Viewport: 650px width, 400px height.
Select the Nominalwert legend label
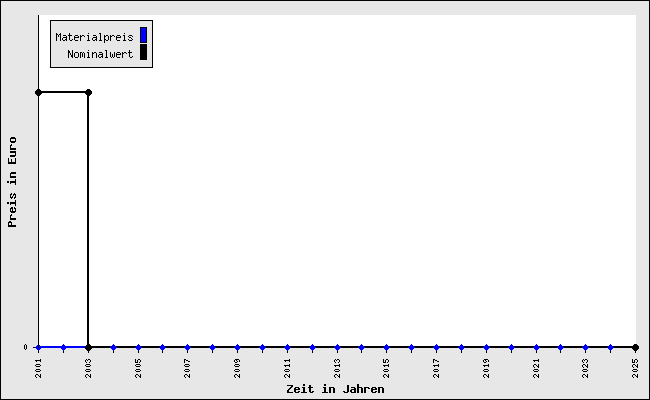pos(100,54)
